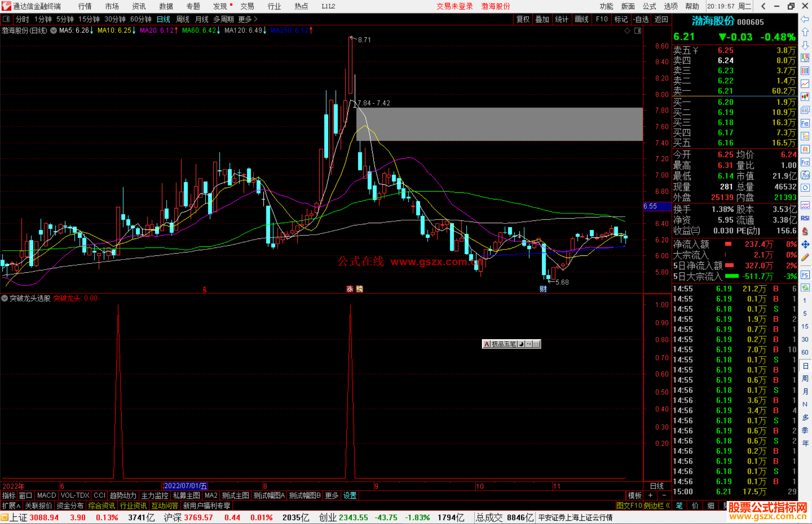Open the 公式 menu

tap(649, 6)
